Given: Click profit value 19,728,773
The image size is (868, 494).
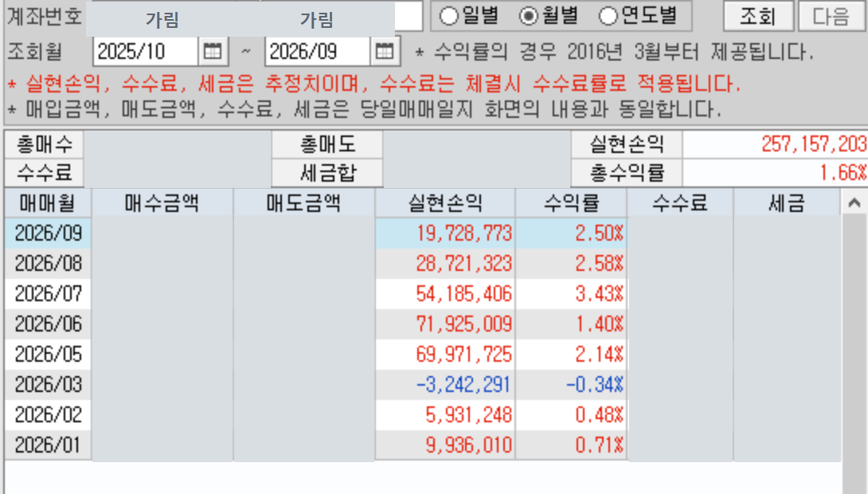Looking at the screenshot, I should (x=464, y=233).
